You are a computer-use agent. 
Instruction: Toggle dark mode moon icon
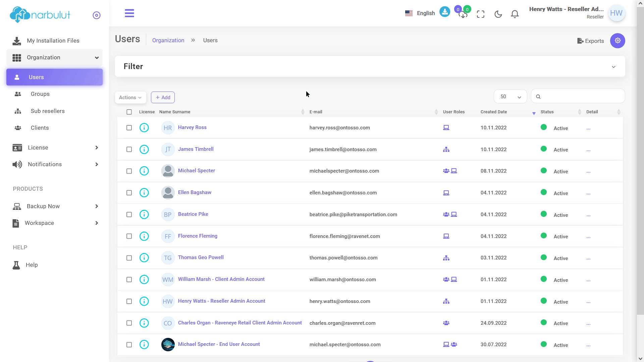coord(498,14)
